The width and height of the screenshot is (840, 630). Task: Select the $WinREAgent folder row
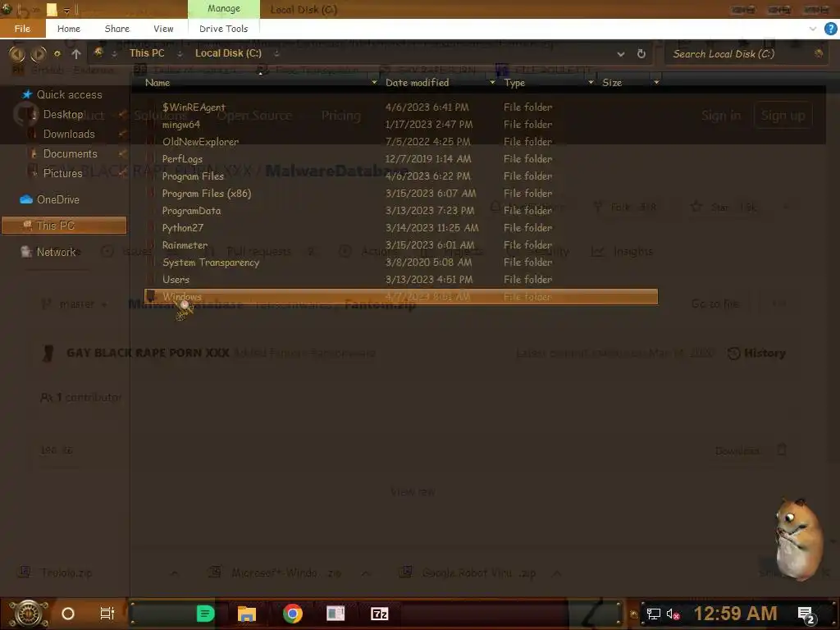pyautogui.click(x=400, y=107)
